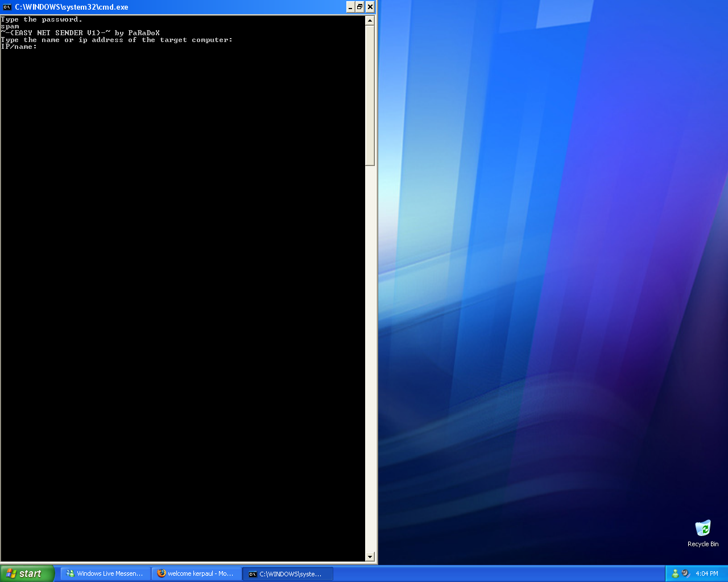This screenshot has width=728, height=582.
Task: Restore Windows Live Messenger from the taskbar
Action: click(105, 573)
